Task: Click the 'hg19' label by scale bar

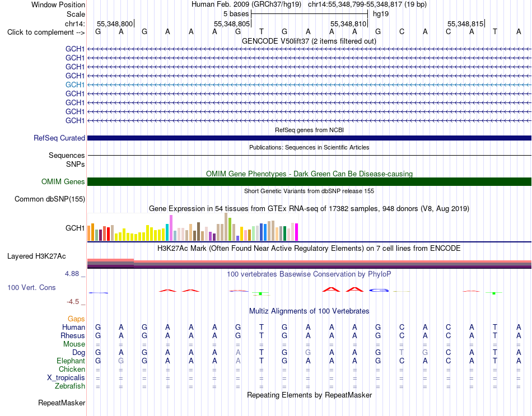Action: (381, 14)
